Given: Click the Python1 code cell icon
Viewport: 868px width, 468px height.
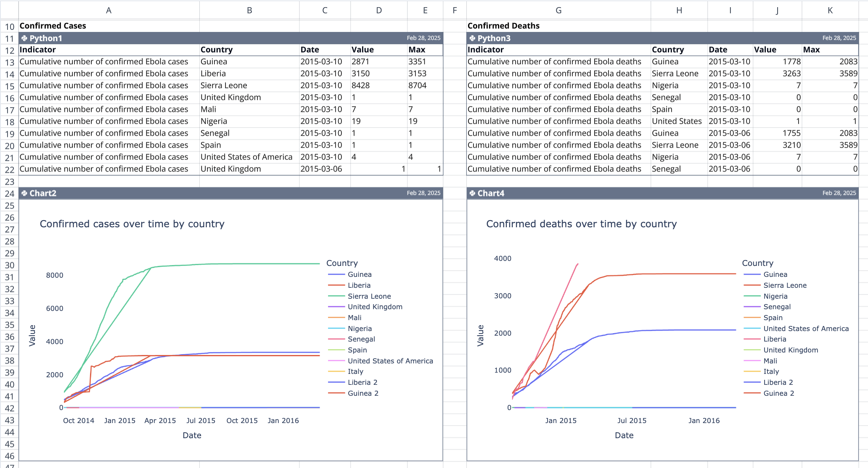Looking at the screenshot, I should coord(24,38).
